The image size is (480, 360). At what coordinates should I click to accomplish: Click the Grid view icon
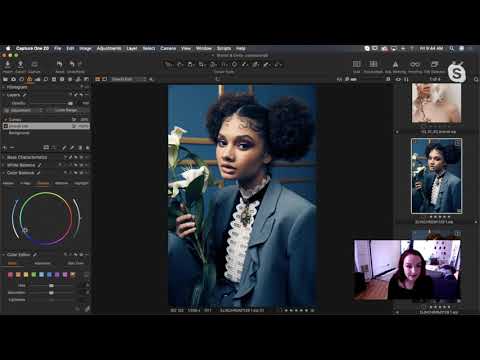click(356, 64)
